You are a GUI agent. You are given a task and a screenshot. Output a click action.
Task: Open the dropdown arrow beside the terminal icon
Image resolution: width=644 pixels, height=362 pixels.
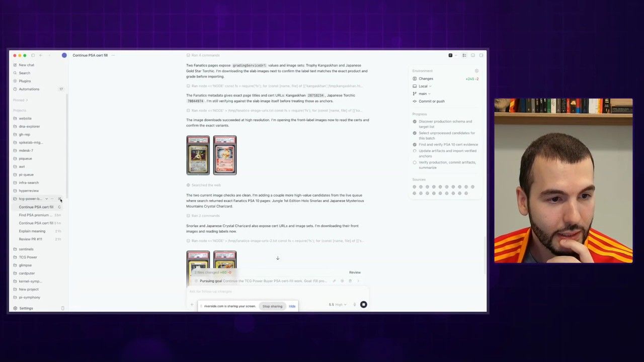(x=456, y=55)
